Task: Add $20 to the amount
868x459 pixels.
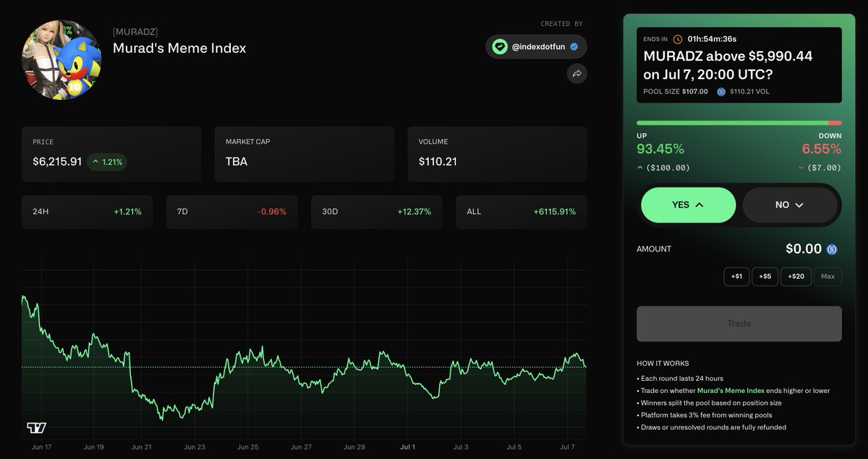Action: (x=796, y=277)
